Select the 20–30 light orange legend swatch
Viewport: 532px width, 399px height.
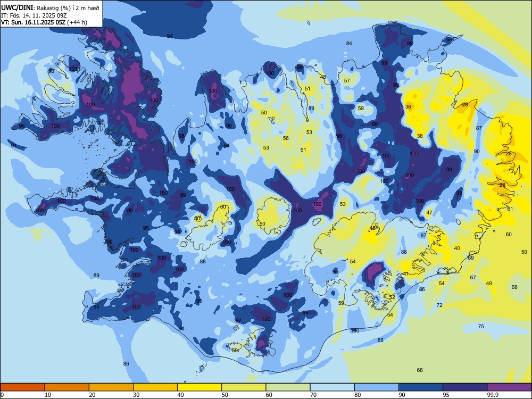[111, 387]
